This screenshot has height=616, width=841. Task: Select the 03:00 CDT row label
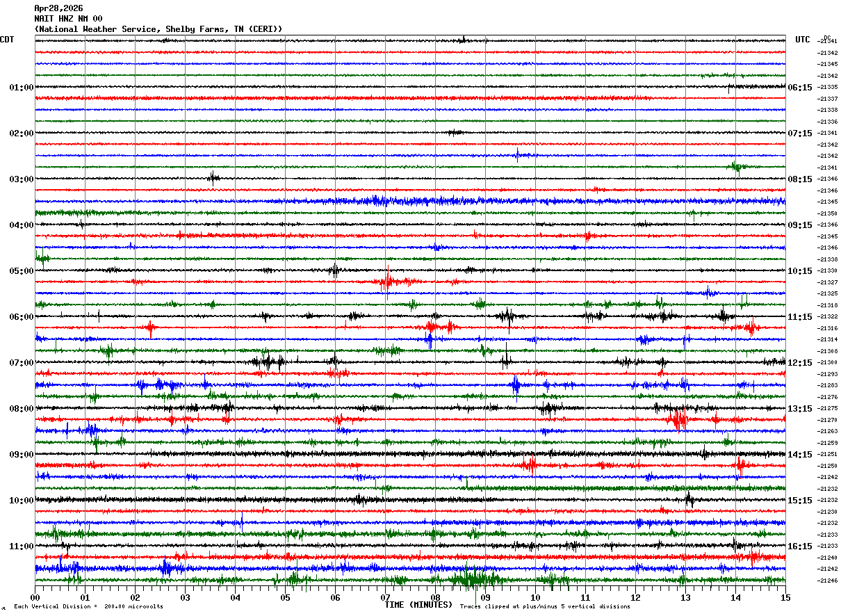click(22, 179)
